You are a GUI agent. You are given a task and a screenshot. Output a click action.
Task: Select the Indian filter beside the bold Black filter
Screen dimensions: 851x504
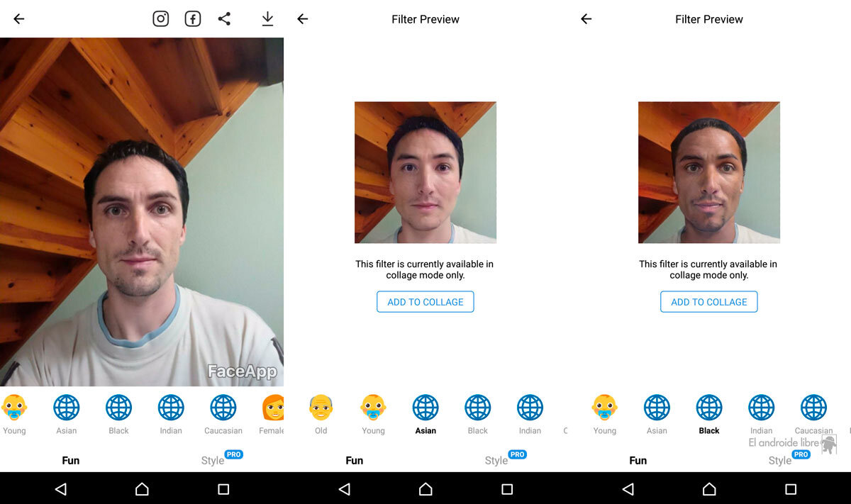point(762,409)
